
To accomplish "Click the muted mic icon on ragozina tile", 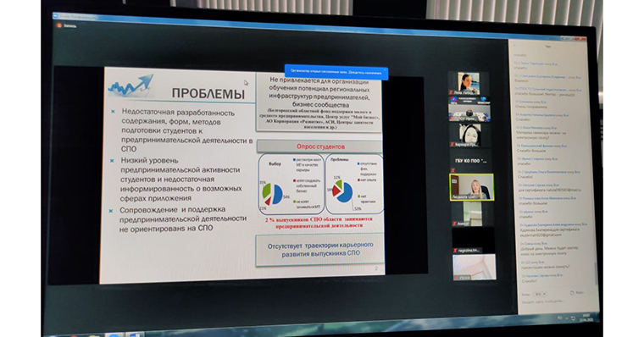I will coord(455,250).
